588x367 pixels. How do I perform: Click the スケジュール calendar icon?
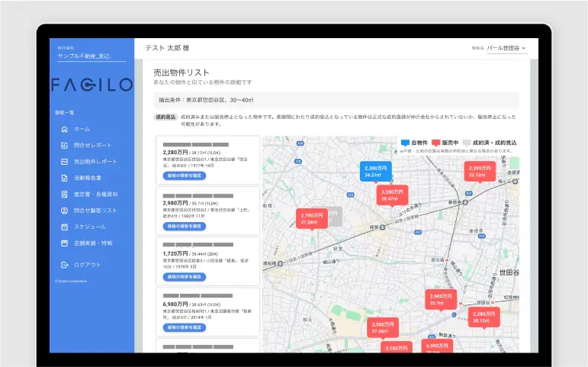64,227
